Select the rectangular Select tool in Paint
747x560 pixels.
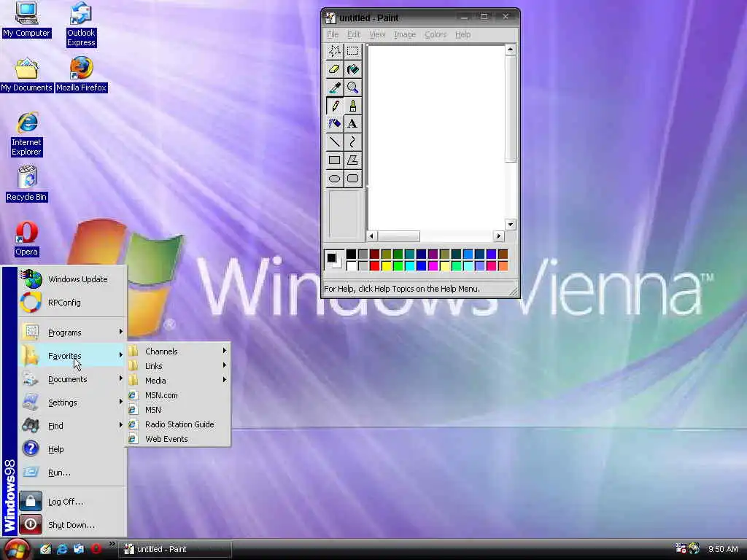click(x=352, y=51)
